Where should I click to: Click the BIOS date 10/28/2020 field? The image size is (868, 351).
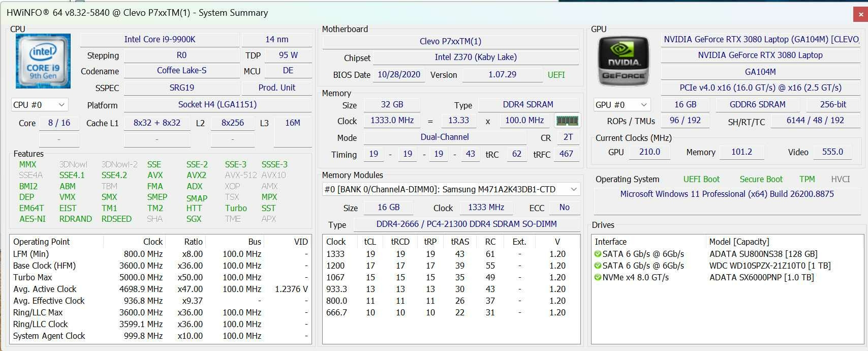(x=399, y=74)
